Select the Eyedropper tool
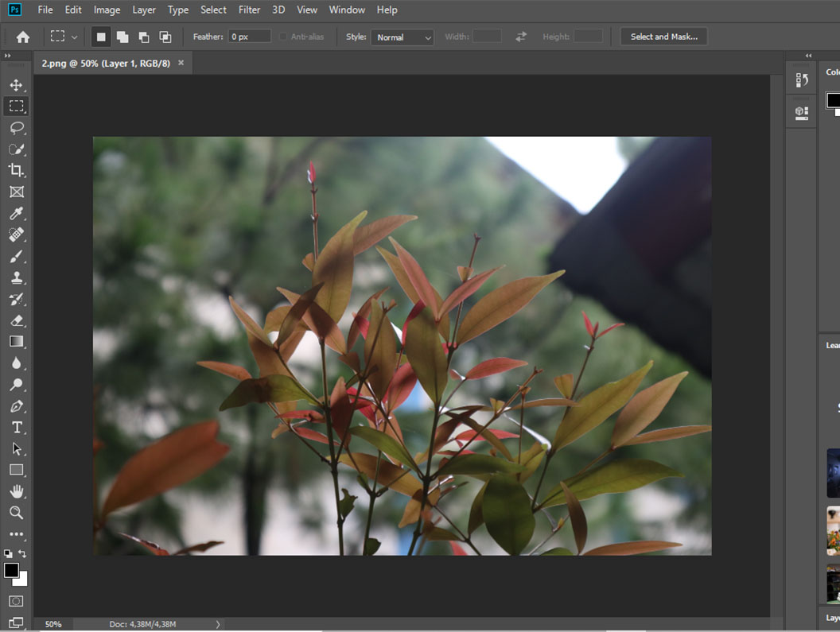Viewport: 840px width, 632px height. (16, 213)
